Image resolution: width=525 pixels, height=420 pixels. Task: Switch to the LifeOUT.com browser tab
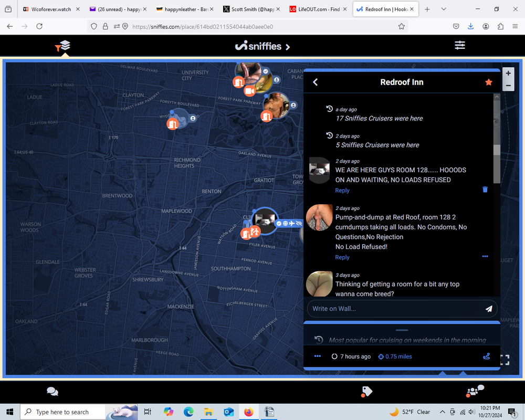[316, 9]
